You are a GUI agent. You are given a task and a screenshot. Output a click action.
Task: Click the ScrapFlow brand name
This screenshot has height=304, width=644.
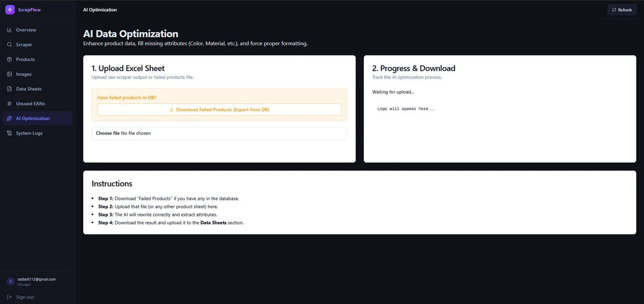click(29, 10)
